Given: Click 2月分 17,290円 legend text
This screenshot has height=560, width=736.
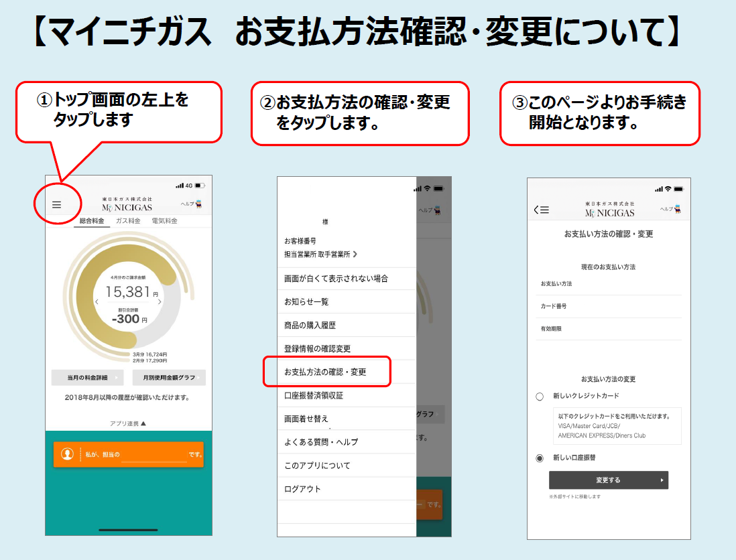Looking at the screenshot, I should [x=149, y=360].
